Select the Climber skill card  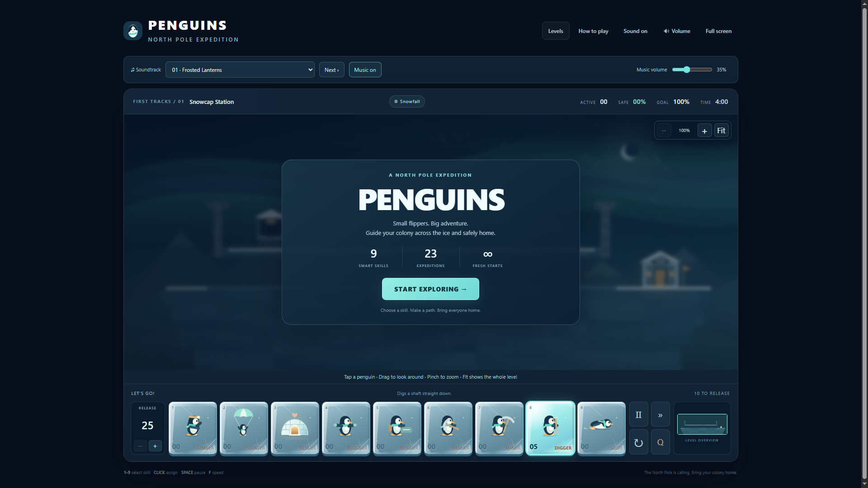(193, 428)
